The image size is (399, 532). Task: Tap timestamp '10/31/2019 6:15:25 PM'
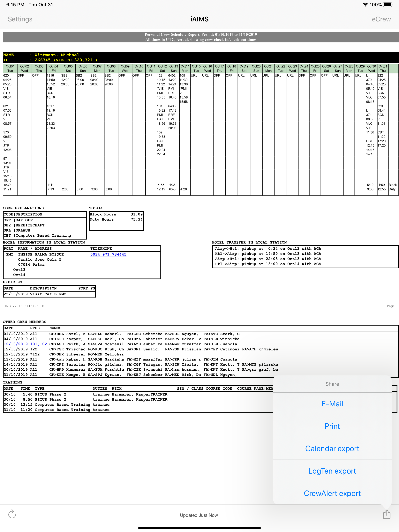[24, 306]
